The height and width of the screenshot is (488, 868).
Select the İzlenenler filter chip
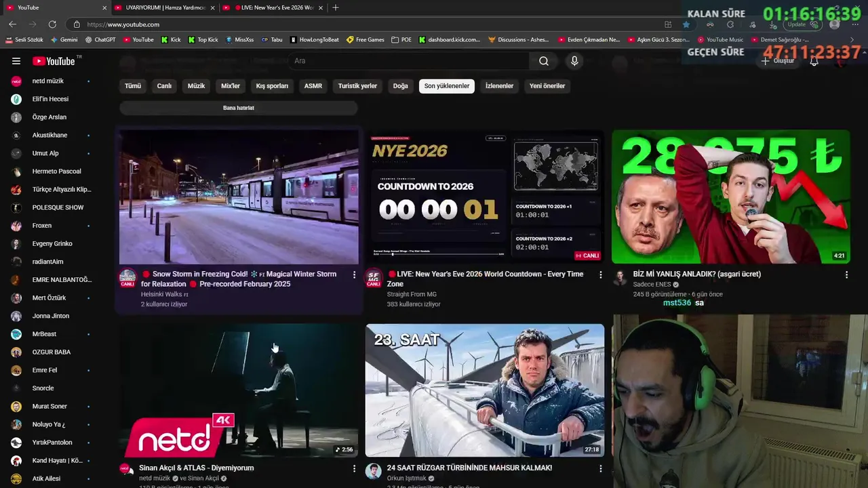[499, 86]
